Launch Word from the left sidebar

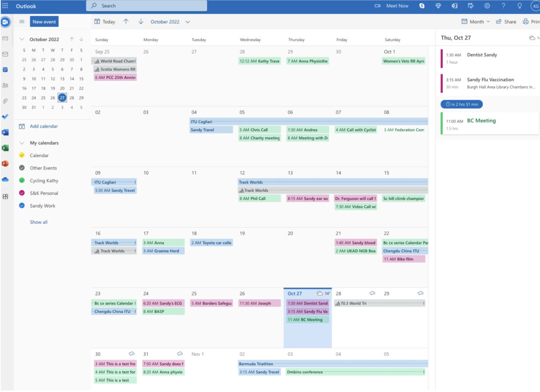[6, 132]
